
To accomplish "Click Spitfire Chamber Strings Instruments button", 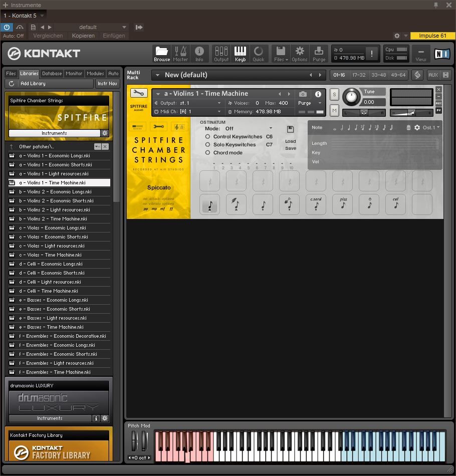I will tap(54, 133).
